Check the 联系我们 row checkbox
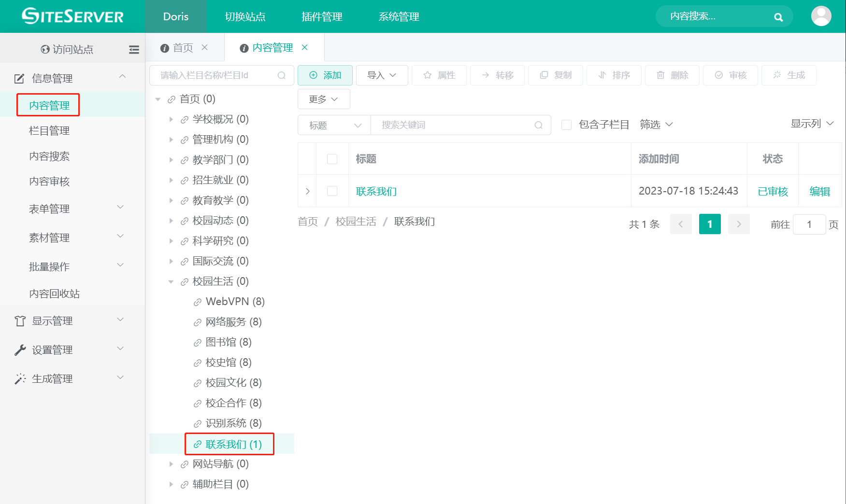 click(x=332, y=191)
